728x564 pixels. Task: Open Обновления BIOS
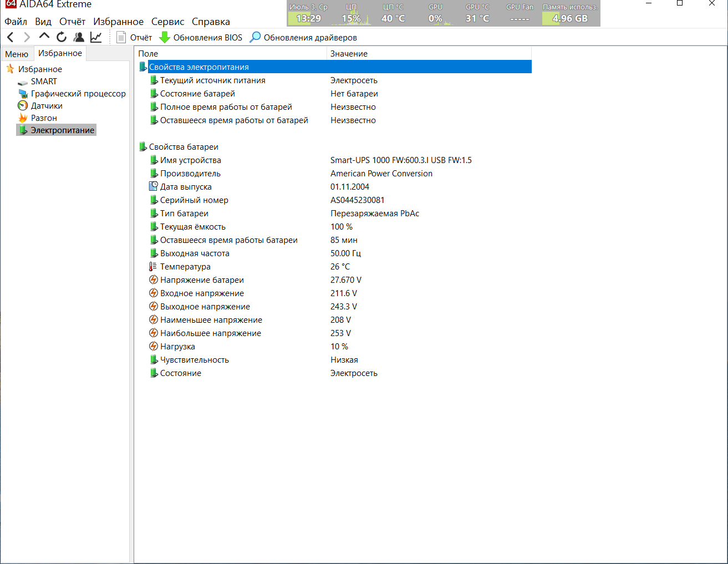pos(201,37)
